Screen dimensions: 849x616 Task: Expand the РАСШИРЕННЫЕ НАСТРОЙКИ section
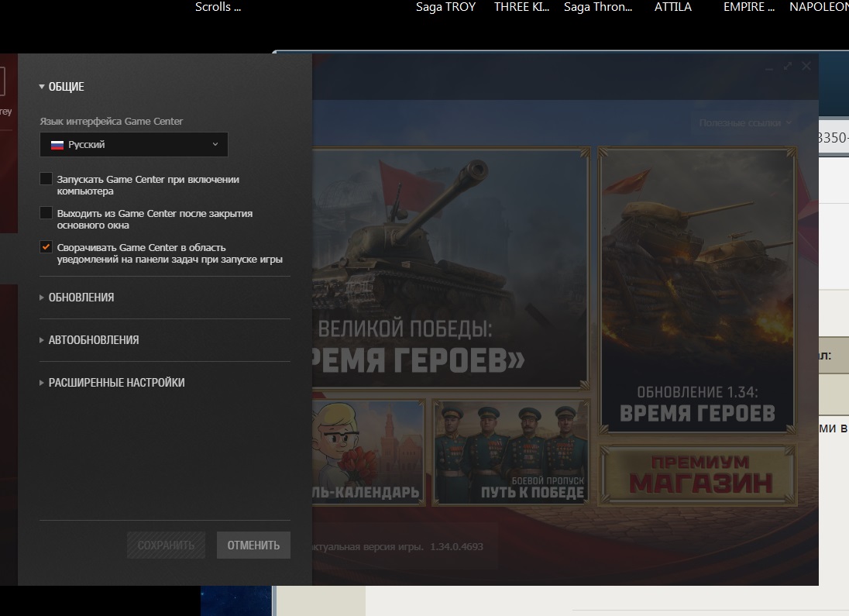pyautogui.click(x=116, y=383)
